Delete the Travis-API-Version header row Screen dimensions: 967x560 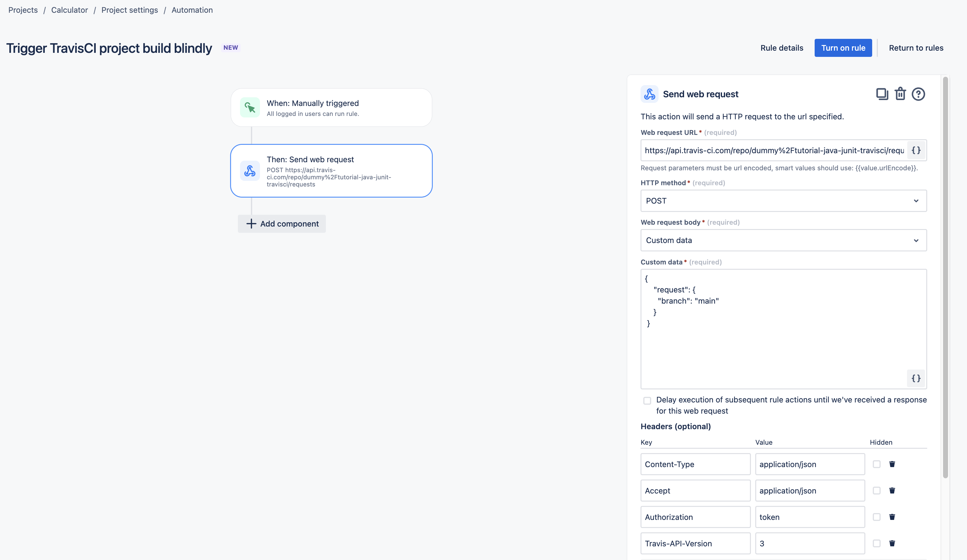pos(892,544)
